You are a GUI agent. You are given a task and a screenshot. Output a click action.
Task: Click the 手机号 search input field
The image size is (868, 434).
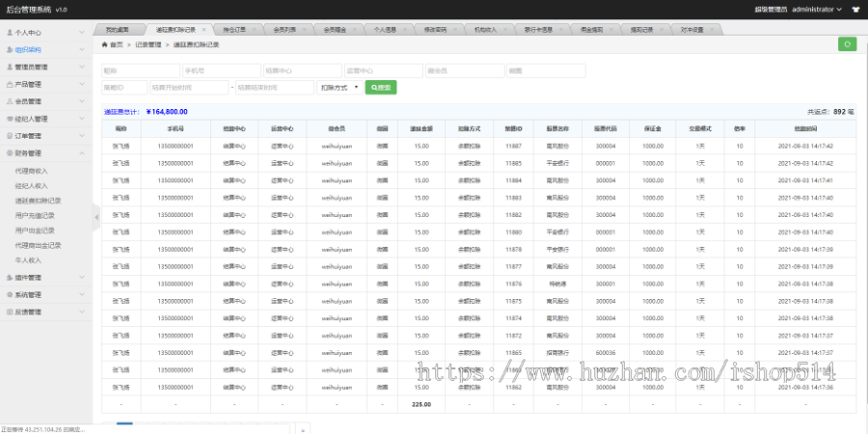221,70
